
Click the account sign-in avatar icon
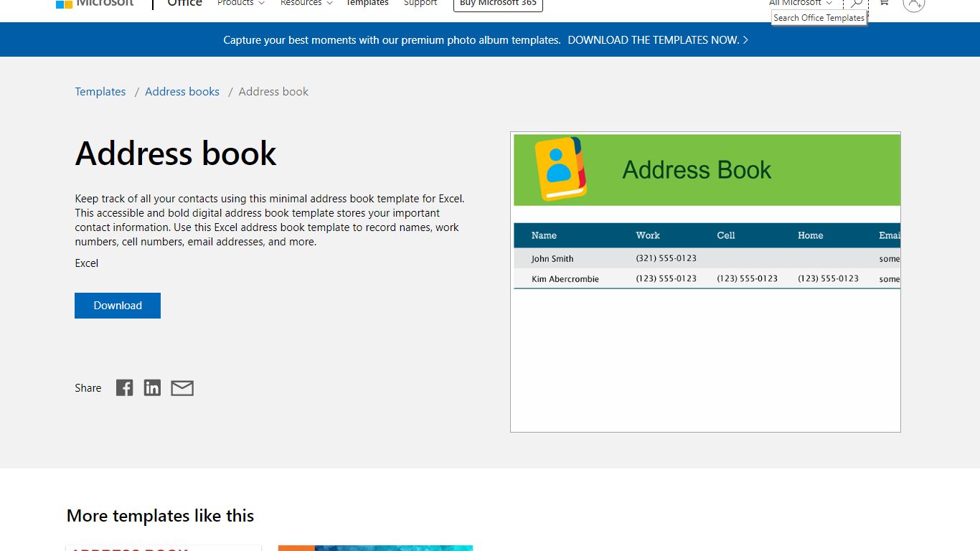[914, 4]
